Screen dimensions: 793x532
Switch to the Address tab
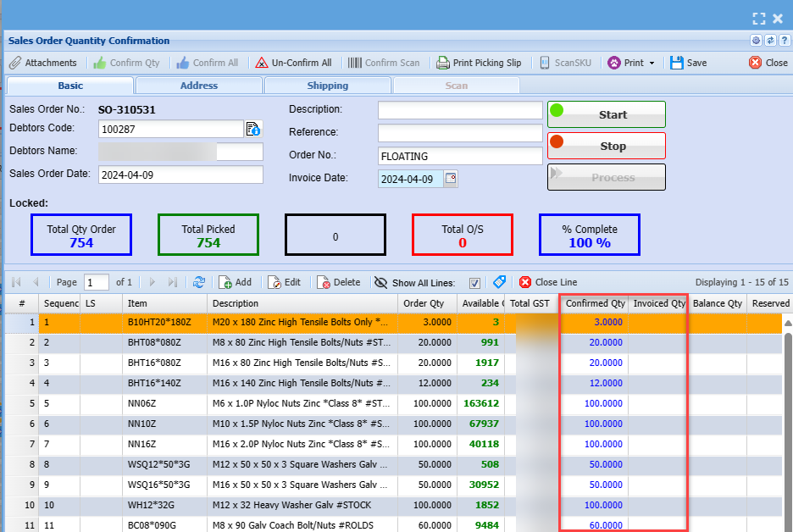pyautogui.click(x=199, y=86)
